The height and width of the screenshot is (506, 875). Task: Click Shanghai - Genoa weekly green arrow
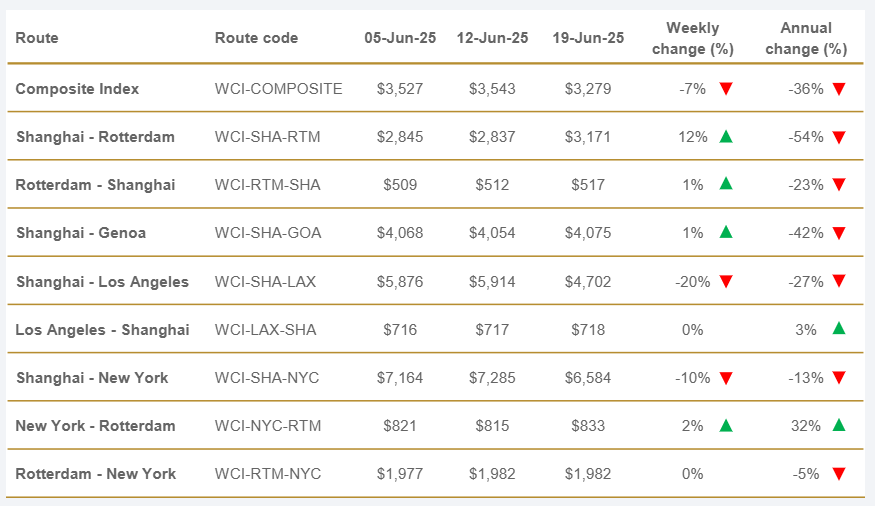(726, 232)
